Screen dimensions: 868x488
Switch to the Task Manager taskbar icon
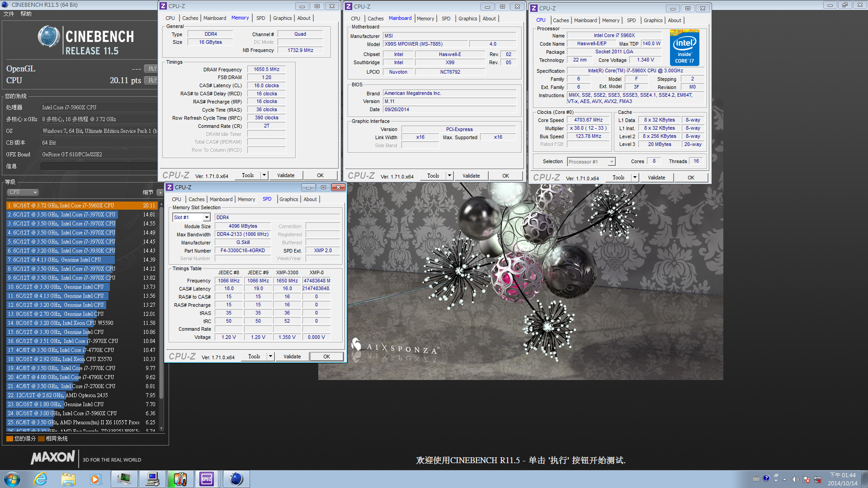click(x=124, y=479)
